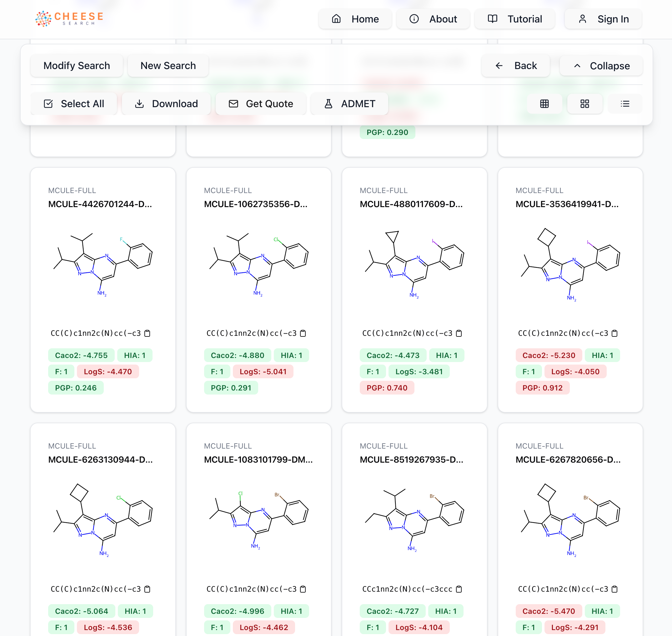Click the CHEESE Search logo
672x636 pixels.
(x=69, y=18)
